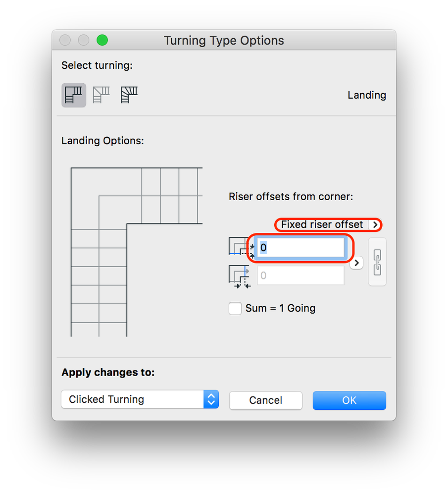
Task: Close the Turning Type Options dialog
Action: coord(65,40)
